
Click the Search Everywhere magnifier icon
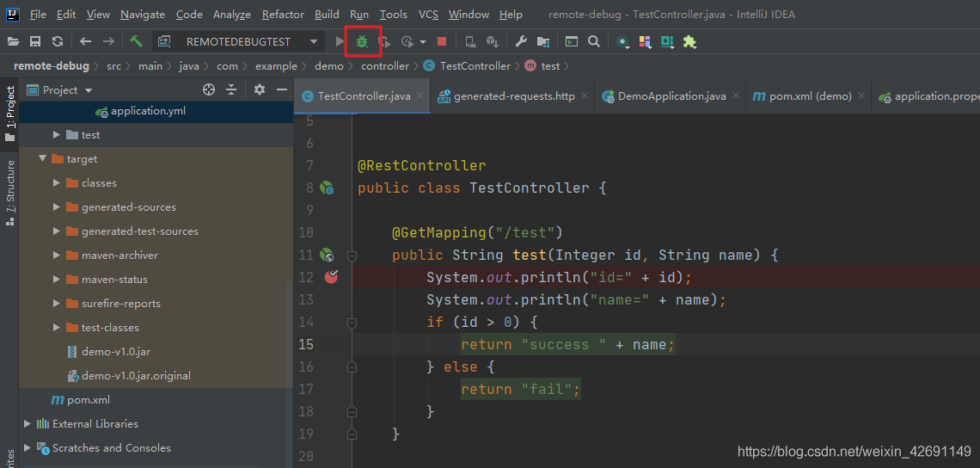[x=594, y=42]
